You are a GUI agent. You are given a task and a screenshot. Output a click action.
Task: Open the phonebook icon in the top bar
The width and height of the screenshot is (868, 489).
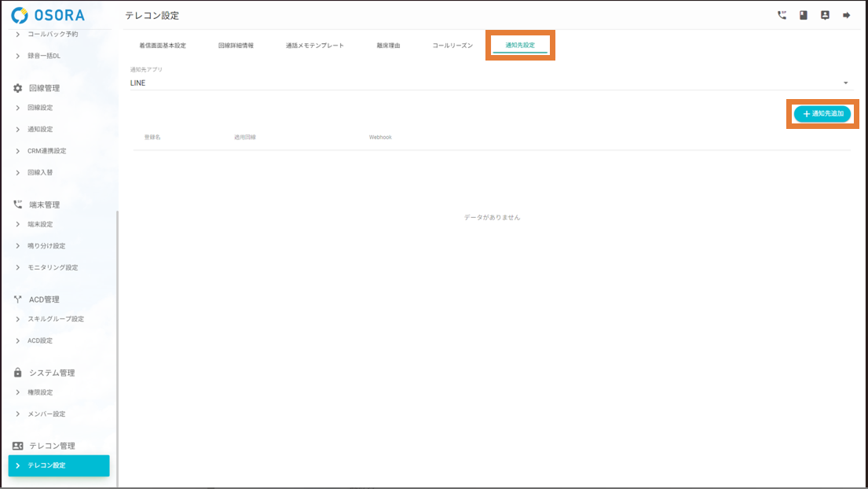click(x=803, y=14)
